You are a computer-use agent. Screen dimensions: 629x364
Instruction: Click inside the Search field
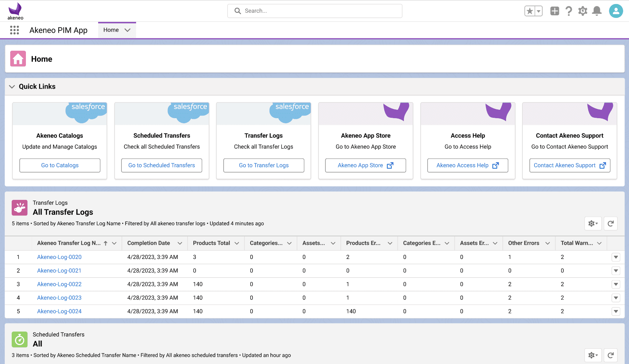click(315, 11)
